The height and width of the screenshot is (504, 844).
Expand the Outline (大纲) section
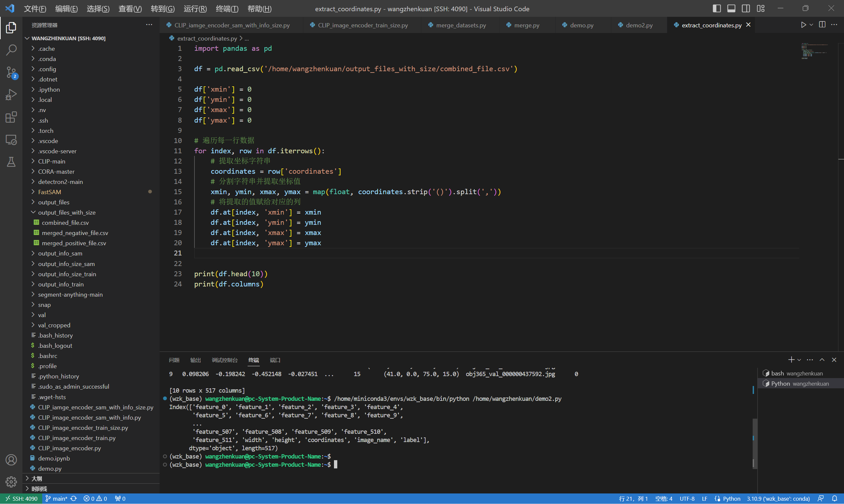(91, 478)
